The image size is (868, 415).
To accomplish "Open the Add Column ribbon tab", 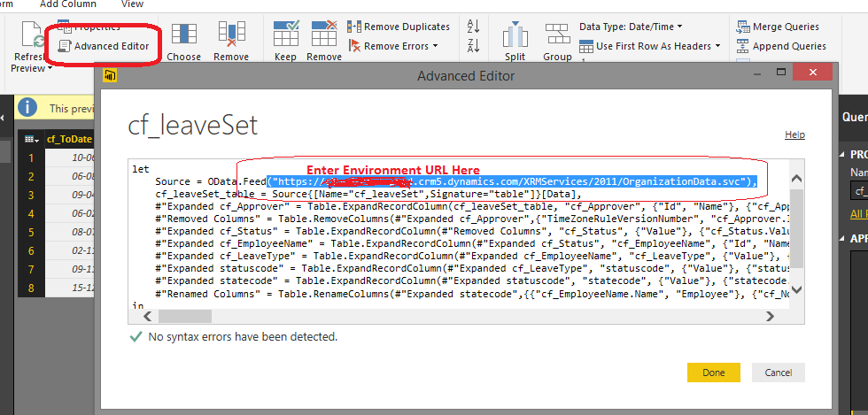I will pyautogui.click(x=67, y=4).
